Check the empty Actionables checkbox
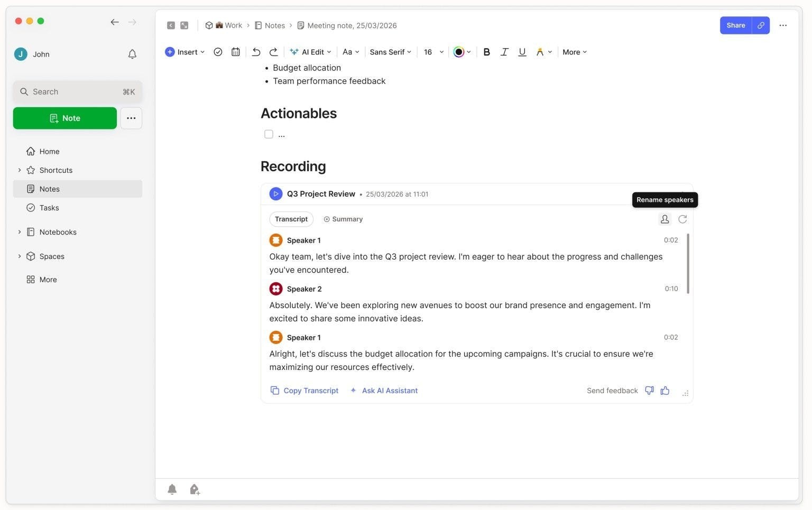This screenshot has height=510, width=812. click(x=269, y=134)
